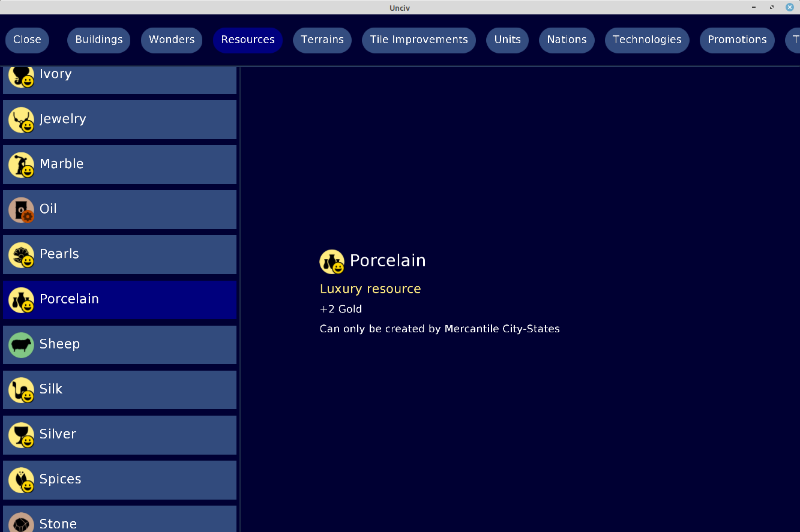Minimize the Unciv window

pos(754,7)
